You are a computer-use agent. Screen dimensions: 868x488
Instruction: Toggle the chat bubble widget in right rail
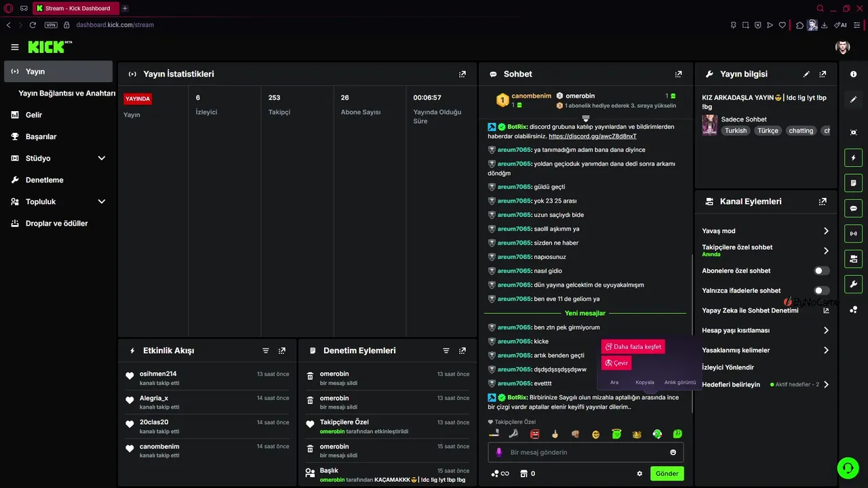coord(853,208)
